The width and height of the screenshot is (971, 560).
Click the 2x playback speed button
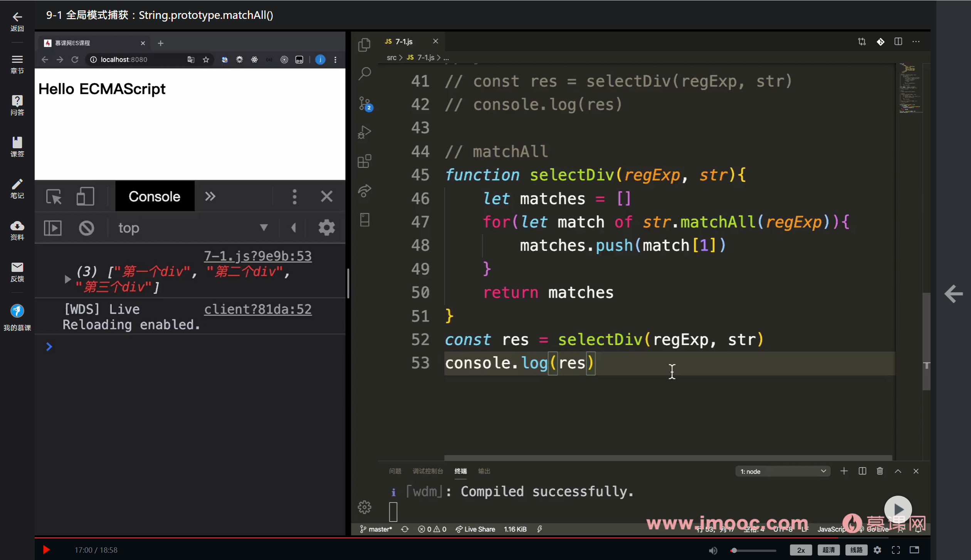801,550
